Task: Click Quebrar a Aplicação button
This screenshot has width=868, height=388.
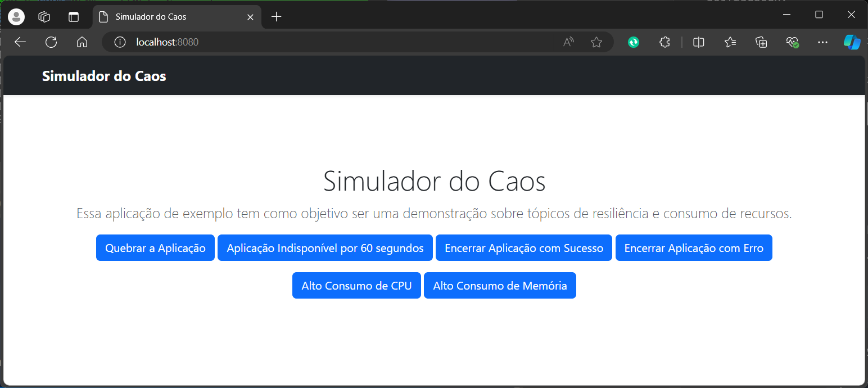Action: pos(155,248)
